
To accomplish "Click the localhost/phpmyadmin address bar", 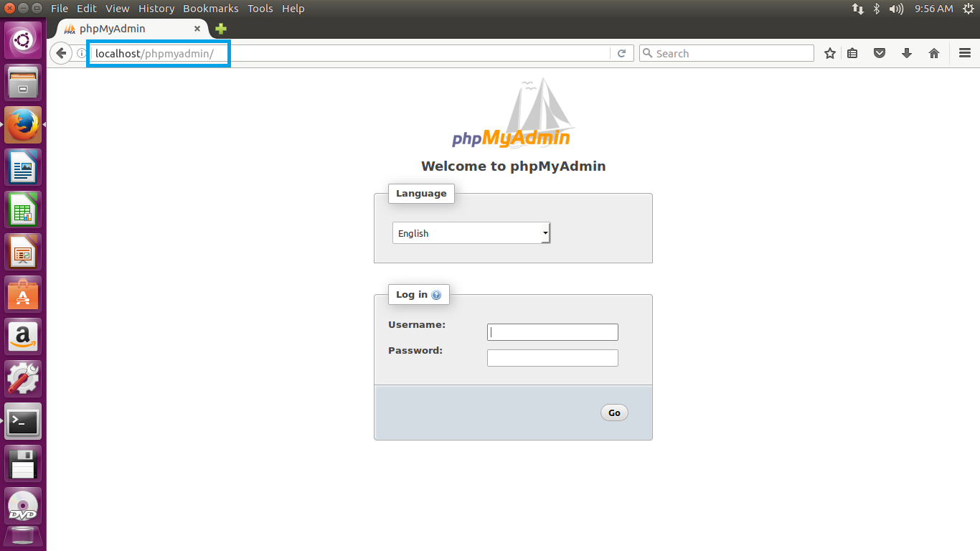I will pos(352,53).
